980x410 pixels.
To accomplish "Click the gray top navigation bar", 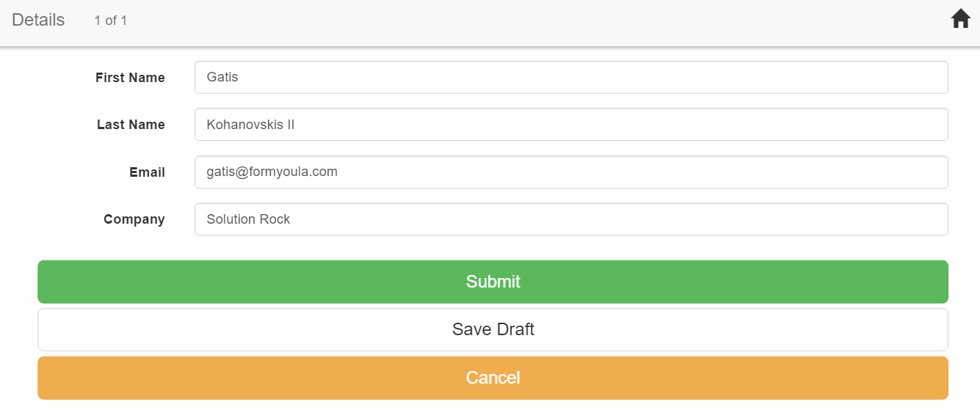I will 514,22.
